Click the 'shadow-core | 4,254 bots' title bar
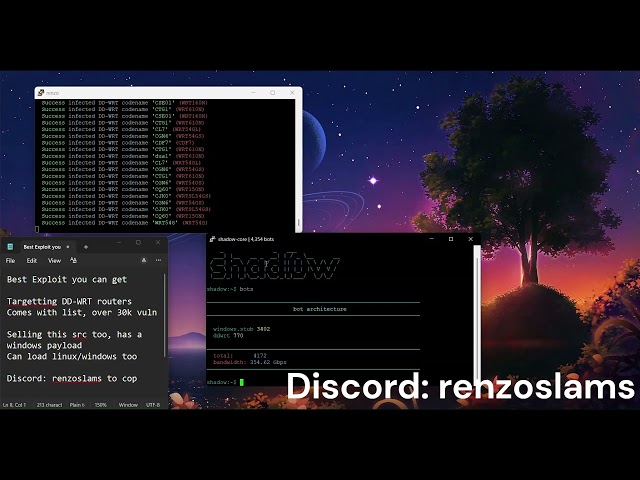The image size is (640, 480). coord(246,239)
